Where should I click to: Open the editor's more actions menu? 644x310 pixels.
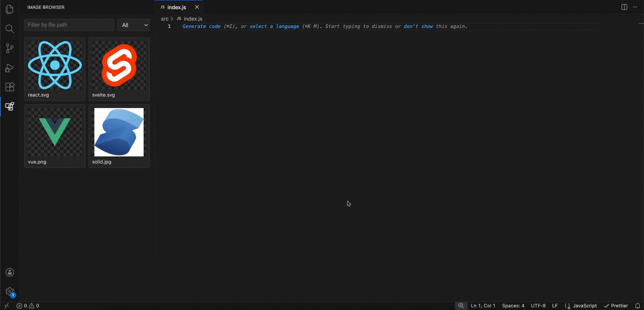[x=634, y=7]
